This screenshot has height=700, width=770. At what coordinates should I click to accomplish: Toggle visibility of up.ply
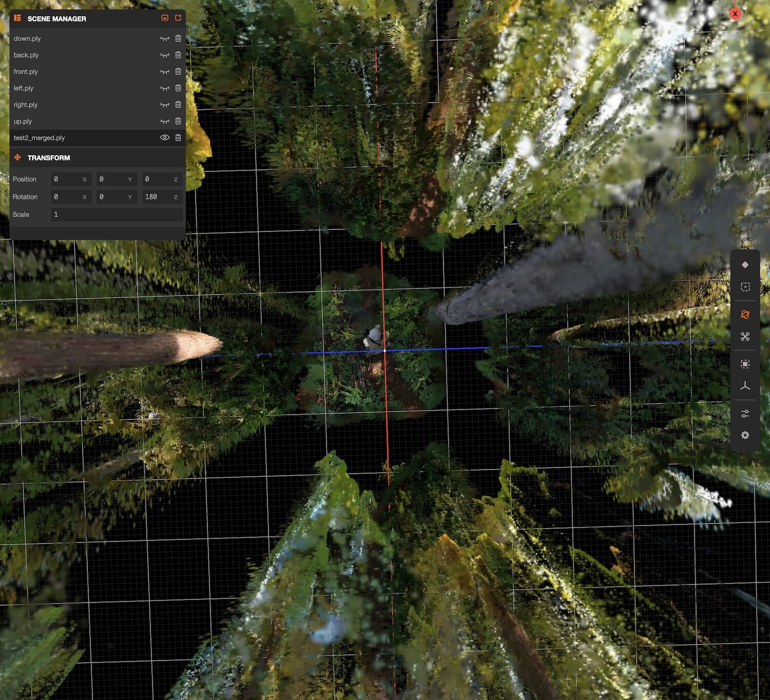[x=165, y=121]
